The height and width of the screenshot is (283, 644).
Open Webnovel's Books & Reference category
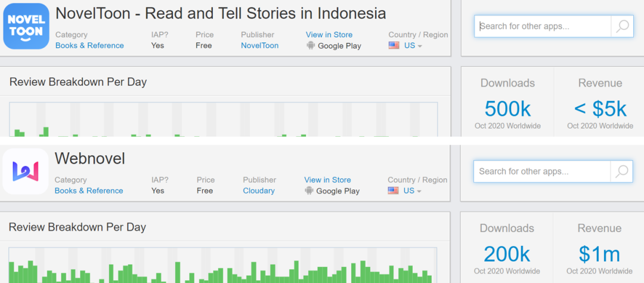(x=89, y=190)
